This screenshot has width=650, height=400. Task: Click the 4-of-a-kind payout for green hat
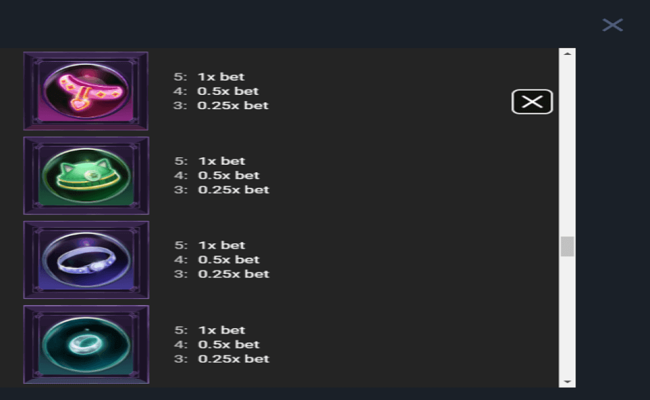[x=227, y=175]
